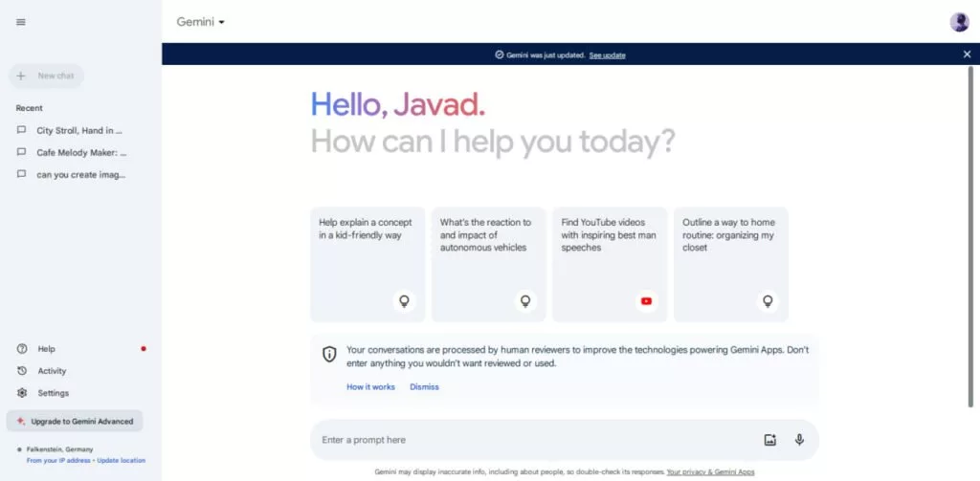The image size is (980, 481).
Task: Click the upload image icon
Action: [x=769, y=440]
